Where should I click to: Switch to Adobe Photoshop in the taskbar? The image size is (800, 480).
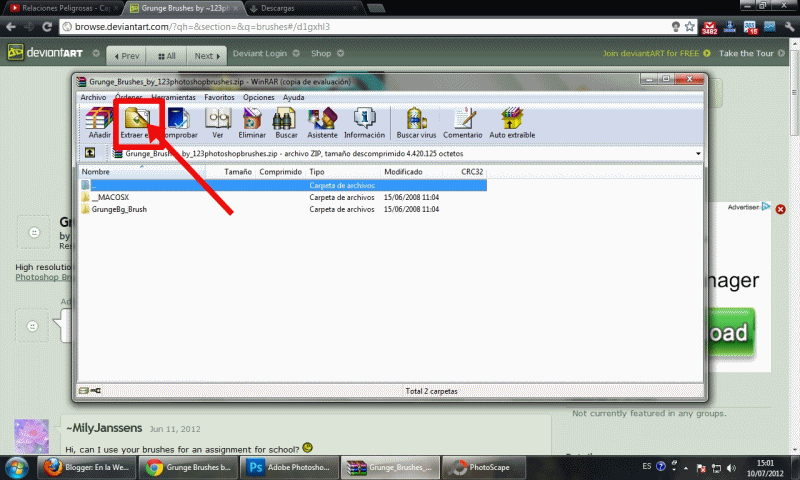tap(289, 467)
